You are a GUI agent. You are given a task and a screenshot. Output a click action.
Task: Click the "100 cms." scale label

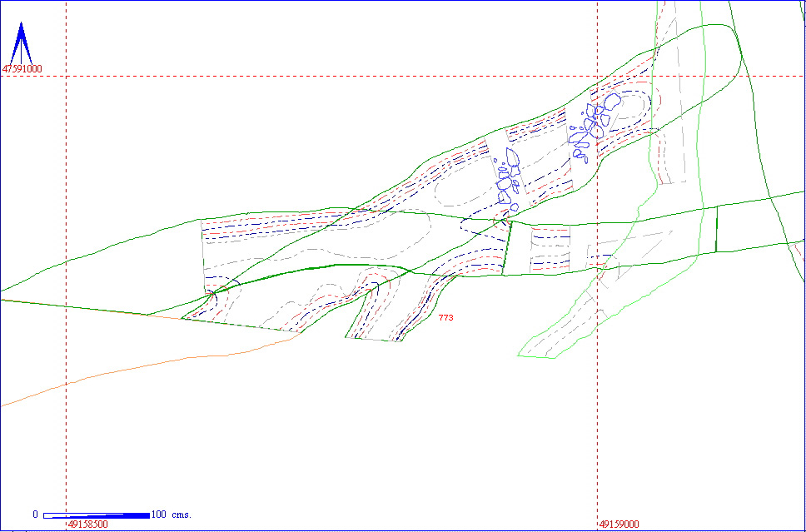(x=172, y=515)
